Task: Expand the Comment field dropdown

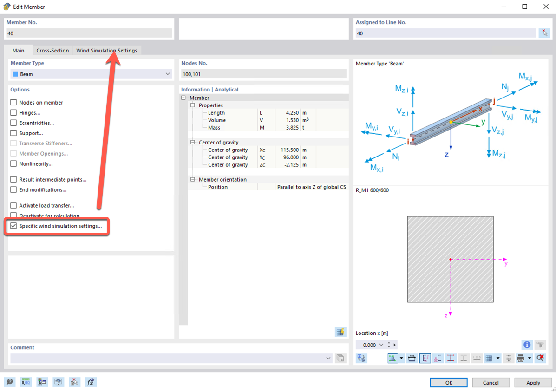Action: tap(329, 357)
